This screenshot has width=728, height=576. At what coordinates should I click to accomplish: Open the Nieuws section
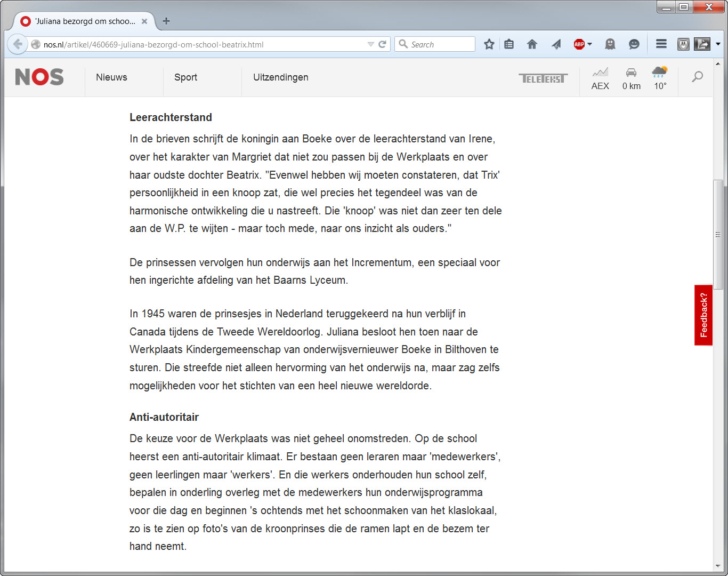click(x=111, y=77)
